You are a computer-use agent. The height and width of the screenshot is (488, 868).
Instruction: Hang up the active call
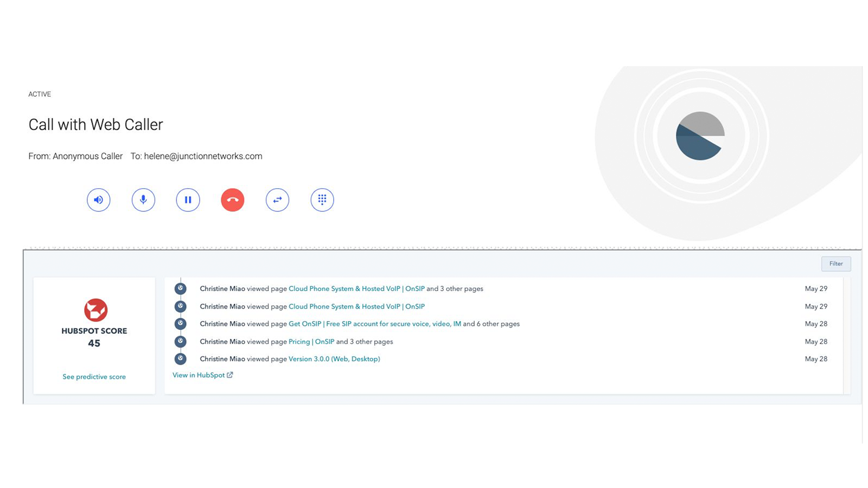[232, 200]
